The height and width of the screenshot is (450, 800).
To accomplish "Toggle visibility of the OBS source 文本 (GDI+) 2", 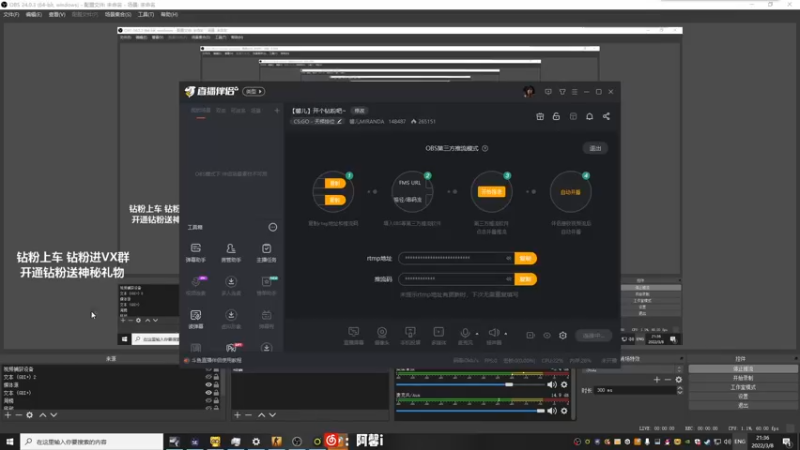I will tap(208, 377).
